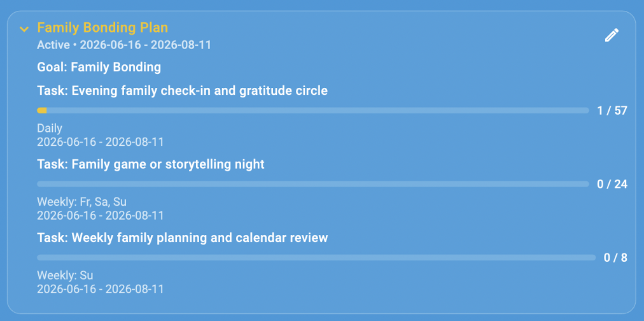Click the Weekly: Fr, Sa, Su label
The height and width of the screenshot is (321, 644).
coord(81,202)
